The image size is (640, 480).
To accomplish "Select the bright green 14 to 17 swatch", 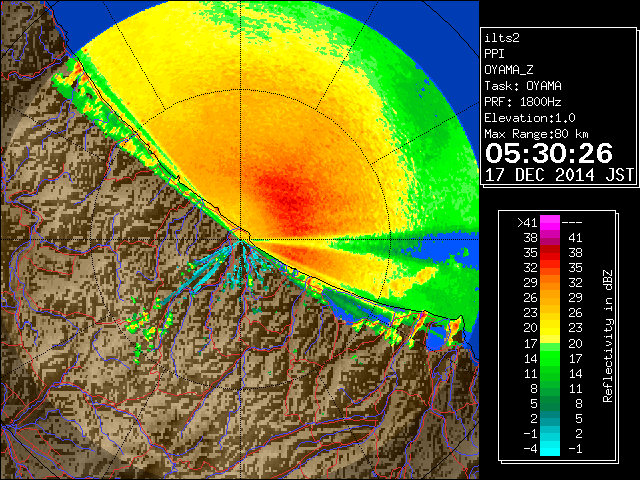I will 550,358.
